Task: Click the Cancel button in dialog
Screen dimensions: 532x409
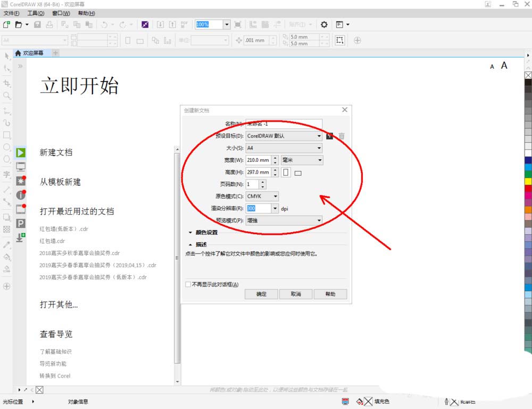Action: point(296,294)
